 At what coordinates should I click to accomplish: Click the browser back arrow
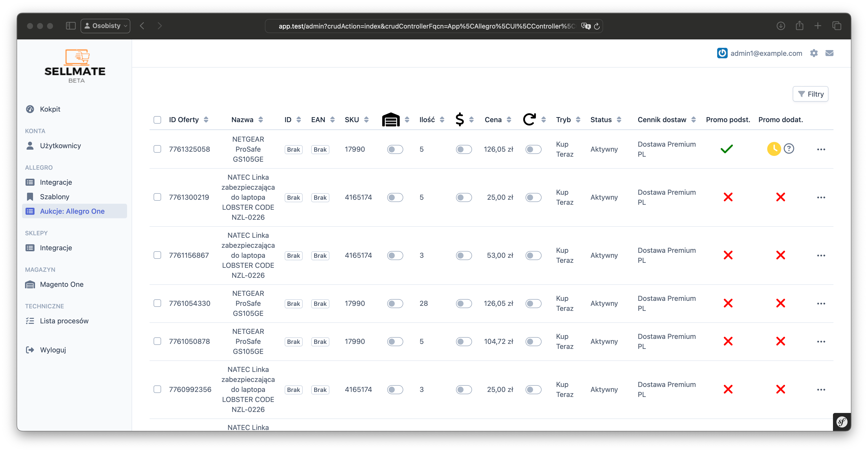click(142, 26)
